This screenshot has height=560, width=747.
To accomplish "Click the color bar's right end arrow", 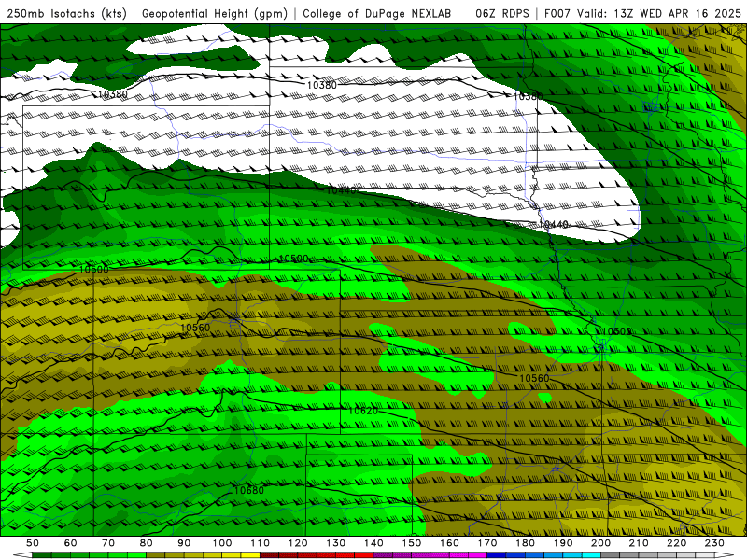I will pyautogui.click(x=725, y=554).
